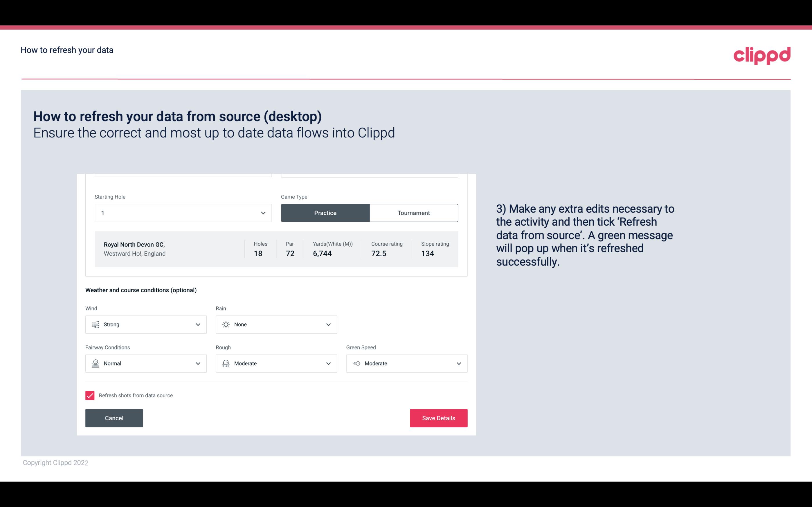Screen dimensions: 812x507
Task: Expand the Rough condition dropdown
Action: point(327,363)
